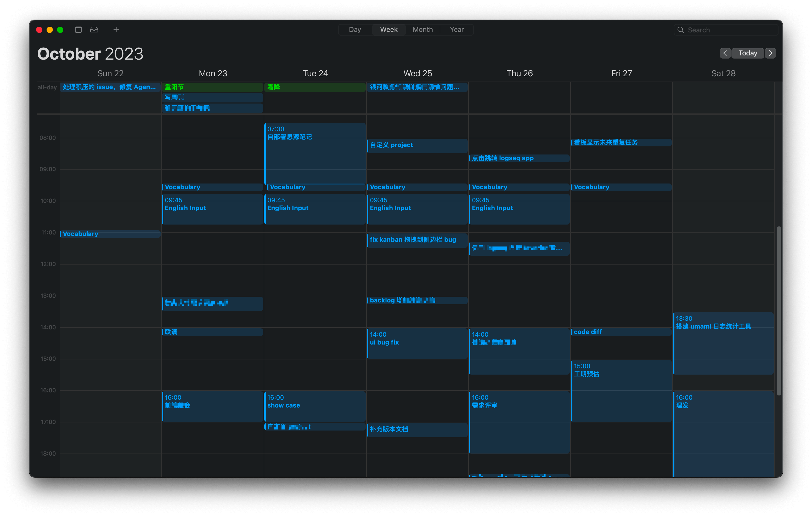The width and height of the screenshot is (812, 516).
Task: Switch to Year view
Action: pos(456,29)
